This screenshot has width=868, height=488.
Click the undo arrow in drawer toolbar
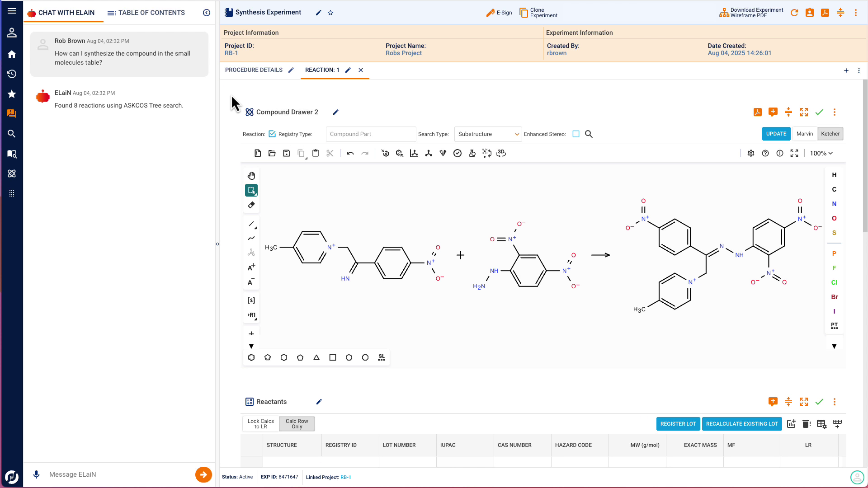tap(350, 154)
